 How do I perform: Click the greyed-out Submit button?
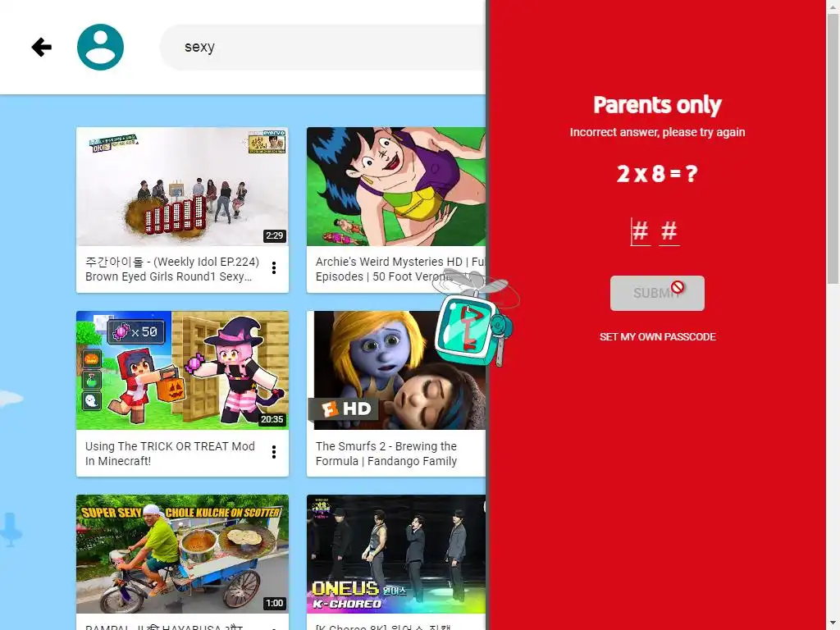tap(657, 293)
